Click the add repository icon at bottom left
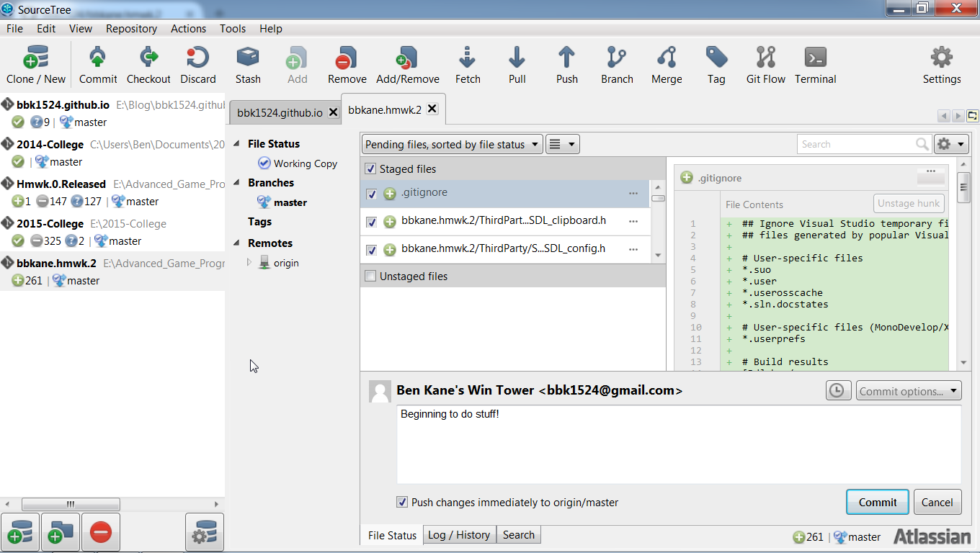This screenshot has width=980, height=553. click(20, 533)
